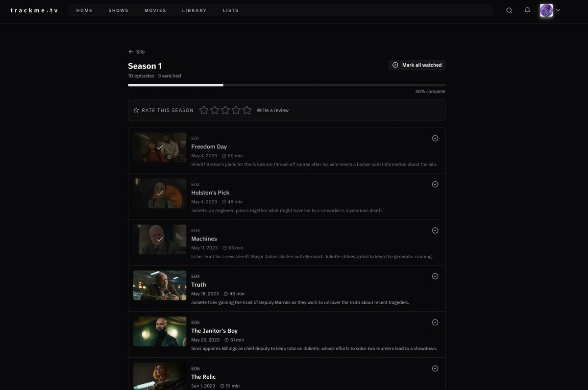The width and height of the screenshot is (588, 390).
Task: Open the Holston's Pick episode title
Action: click(x=210, y=193)
